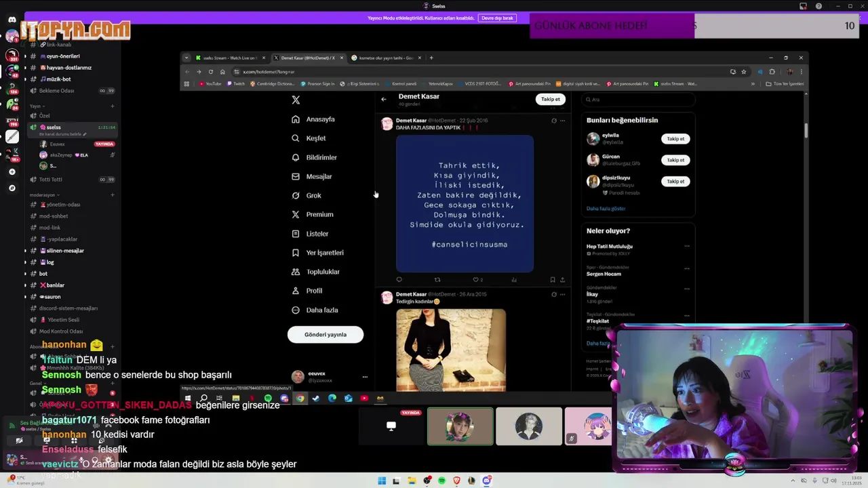The width and height of the screenshot is (868, 488).
Task: Open the #Teşkilat trending topic
Action: click(597, 321)
